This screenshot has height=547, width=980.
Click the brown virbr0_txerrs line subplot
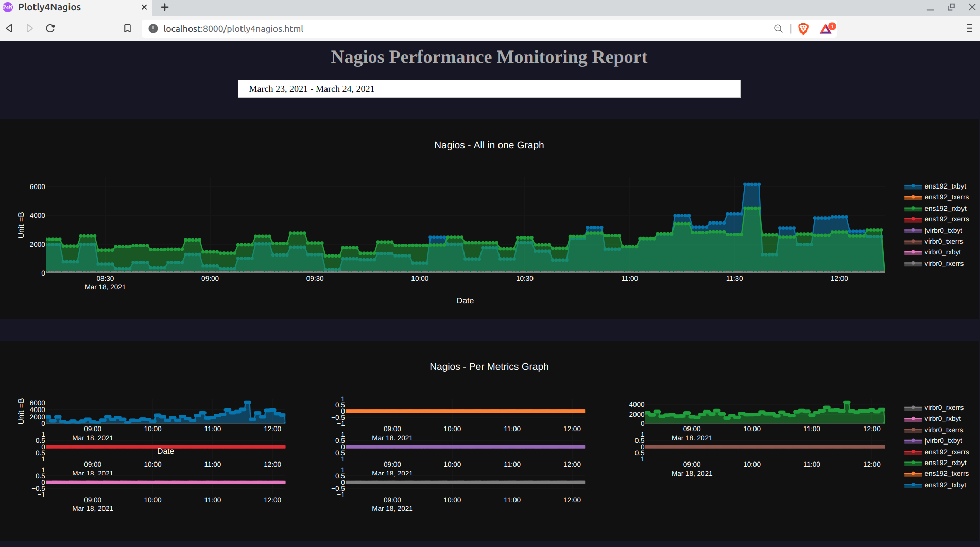[x=765, y=447]
